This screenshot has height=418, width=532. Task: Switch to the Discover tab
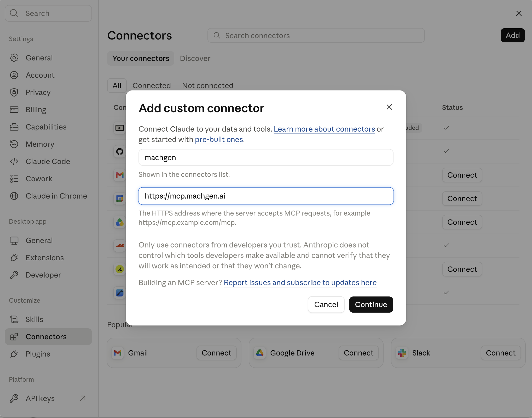pyautogui.click(x=195, y=58)
